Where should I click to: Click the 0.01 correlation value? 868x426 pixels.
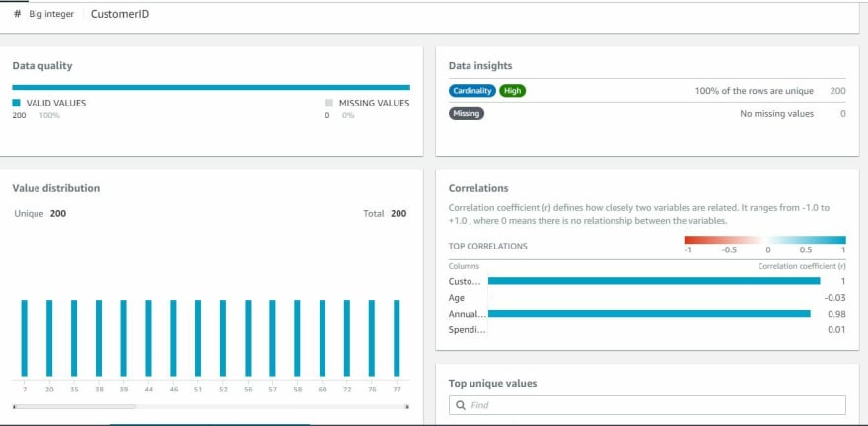point(837,330)
